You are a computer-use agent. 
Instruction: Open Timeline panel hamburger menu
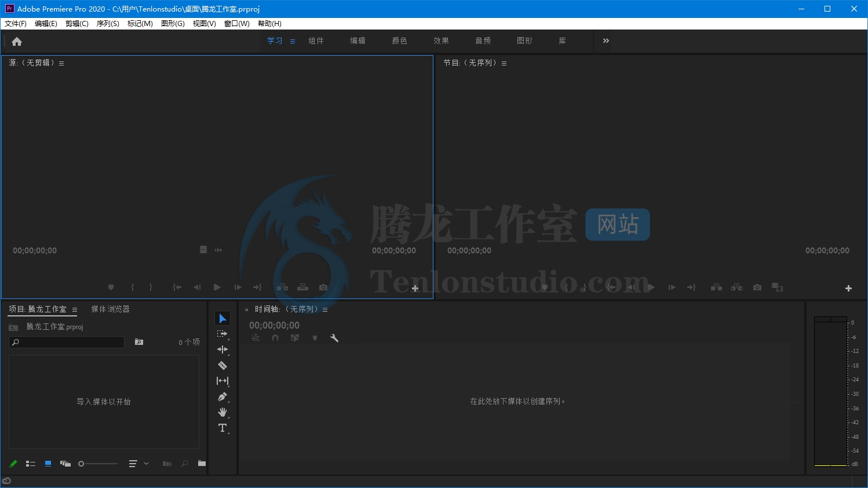(x=325, y=310)
